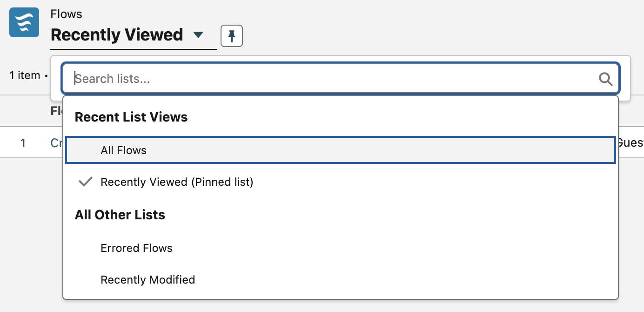Select the All Flows list view
The width and height of the screenshot is (644, 312).
pos(340,150)
